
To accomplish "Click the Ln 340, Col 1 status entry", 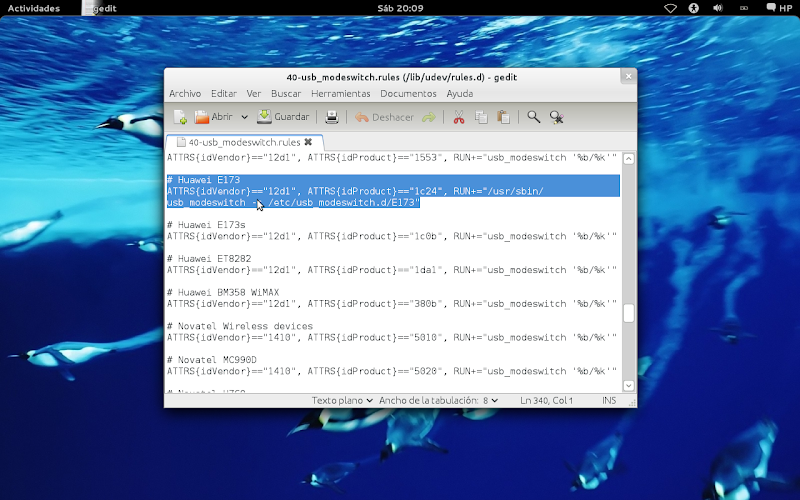I will (546, 401).
